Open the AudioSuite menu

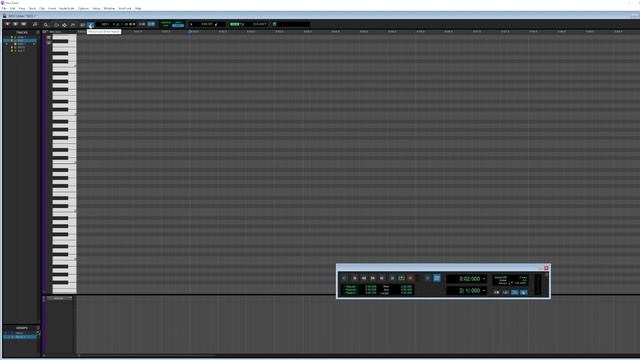click(67, 8)
